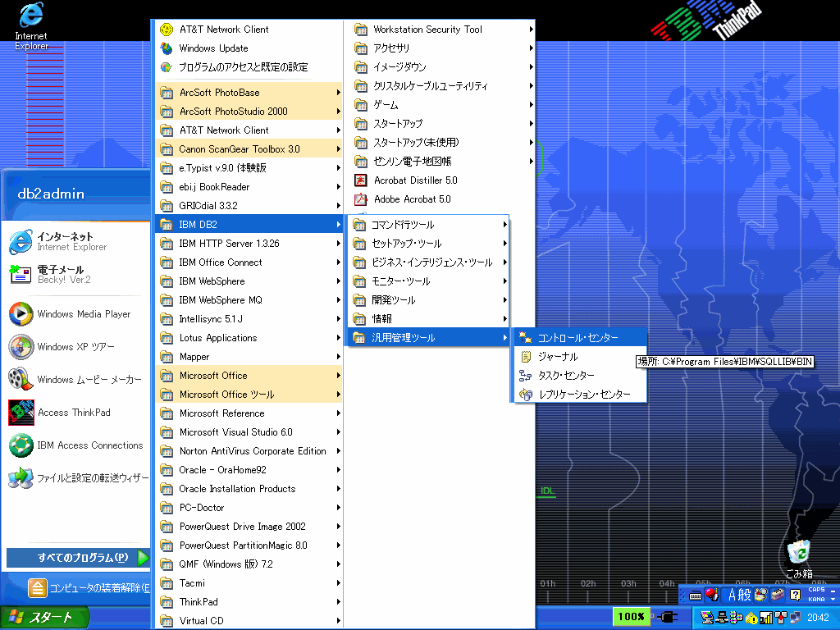Image resolution: width=840 pixels, height=630 pixels.
Task: Open Microsoft Office ツール folder
Action: pyautogui.click(x=249, y=395)
